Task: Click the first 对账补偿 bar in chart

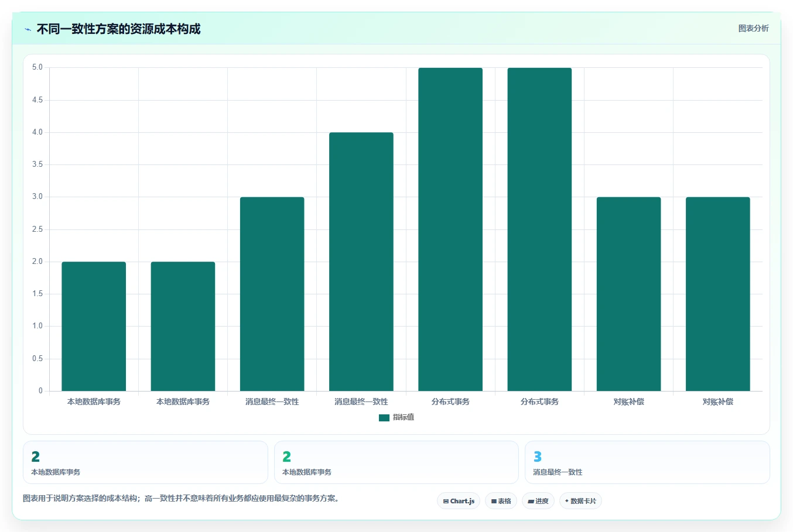Action: point(629,294)
